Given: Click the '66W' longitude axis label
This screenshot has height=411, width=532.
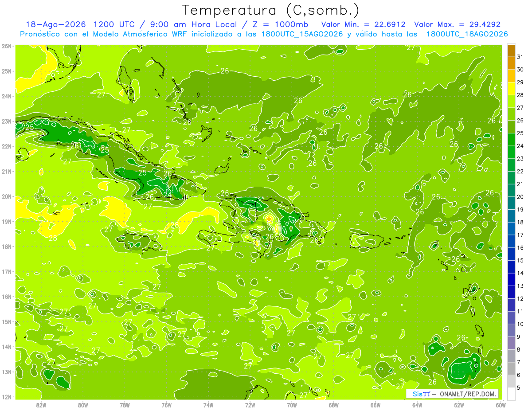Looking at the screenshot, I should coord(376,405).
